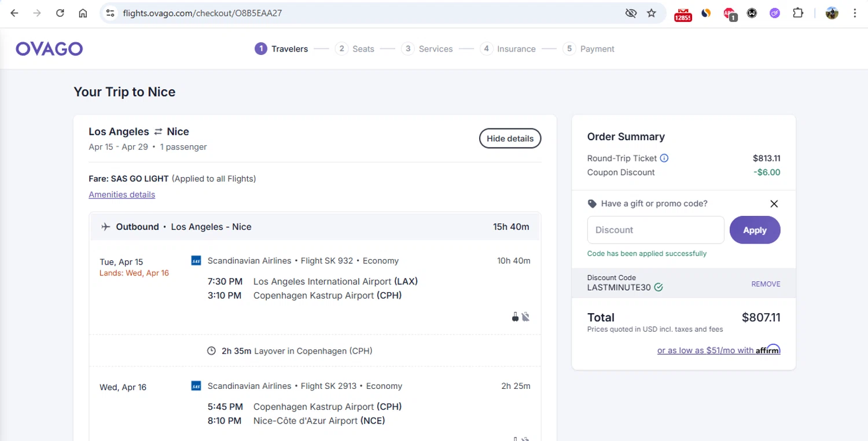The image size is (868, 441).
Task: Click the layover clock icon
Action: (212, 351)
